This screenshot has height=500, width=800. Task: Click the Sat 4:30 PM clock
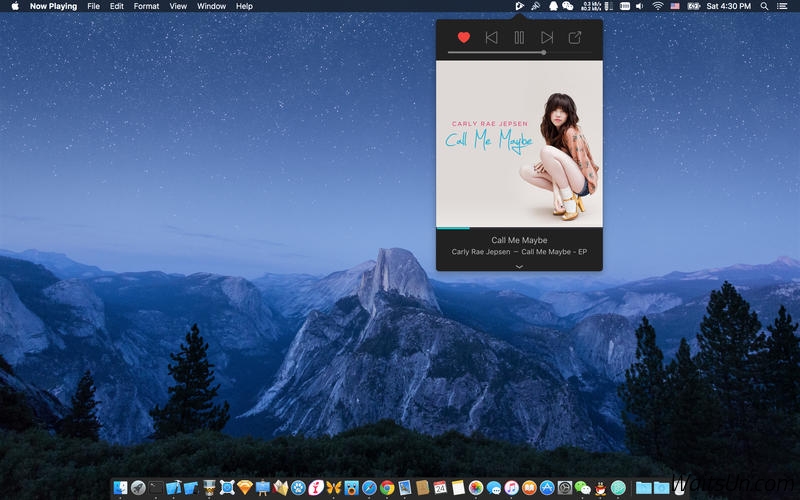click(x=729, y=6)
